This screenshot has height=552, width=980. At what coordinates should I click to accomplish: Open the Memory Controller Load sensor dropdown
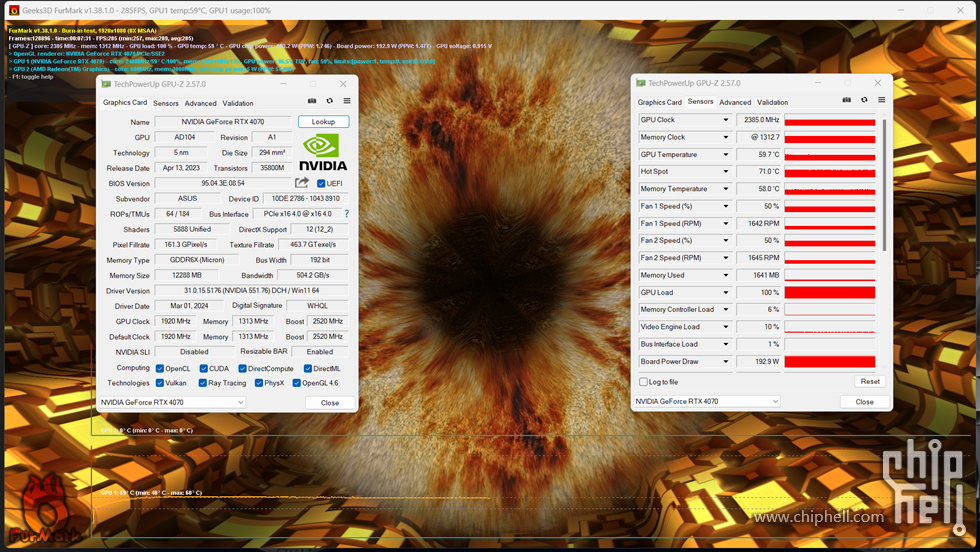pos(726,309)
